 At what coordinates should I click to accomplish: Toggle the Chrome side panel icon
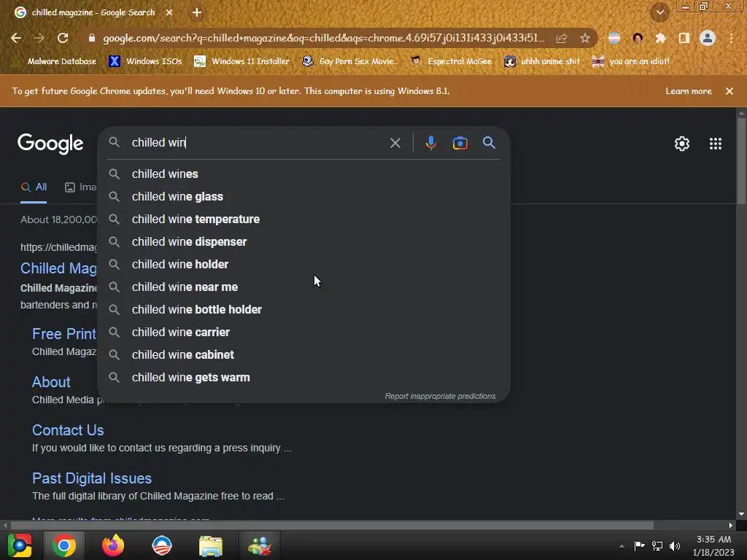pyautogui.click(x=684, y=38)
